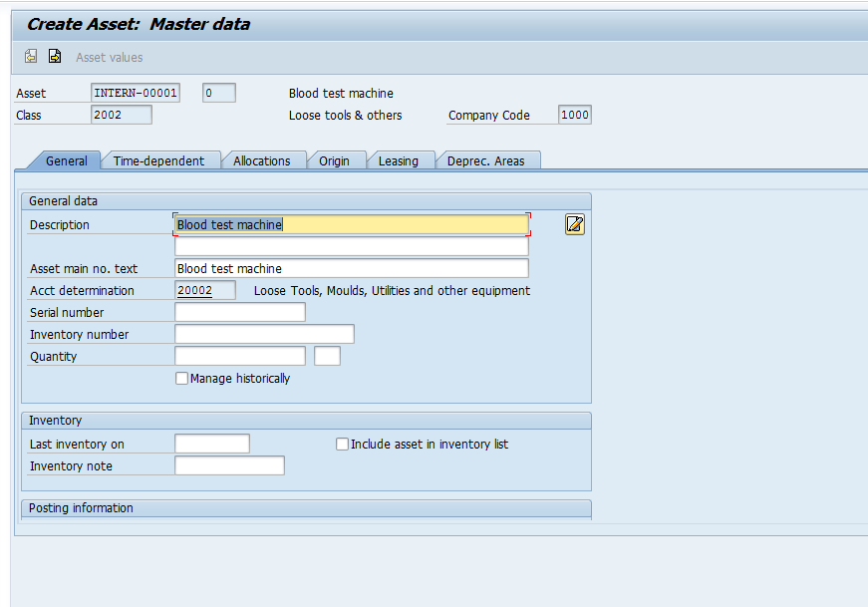Enable the Manage historically checkbox
868x607 pixels.
click(181, 379)
